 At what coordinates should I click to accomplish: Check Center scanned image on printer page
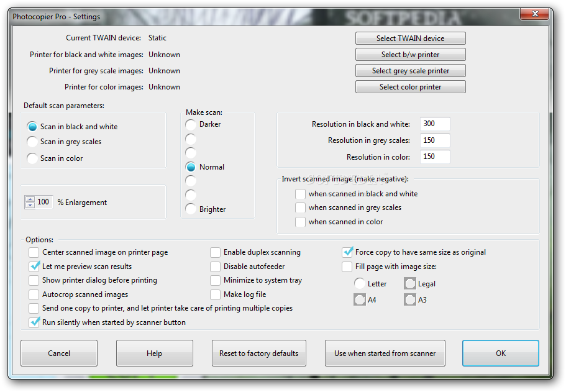34,252
